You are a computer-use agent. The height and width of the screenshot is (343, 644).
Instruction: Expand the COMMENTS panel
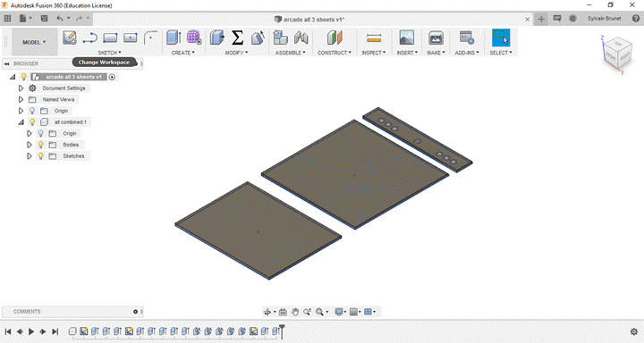(136, 312)
